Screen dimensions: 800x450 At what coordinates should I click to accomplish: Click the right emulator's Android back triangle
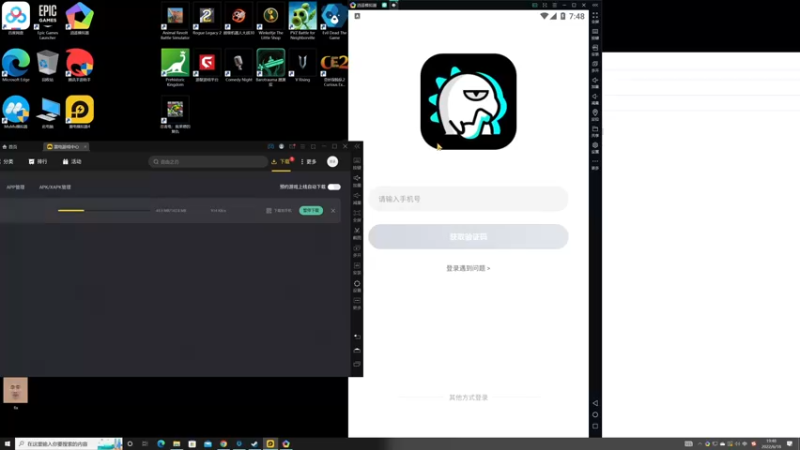click(x=595, y=403)
